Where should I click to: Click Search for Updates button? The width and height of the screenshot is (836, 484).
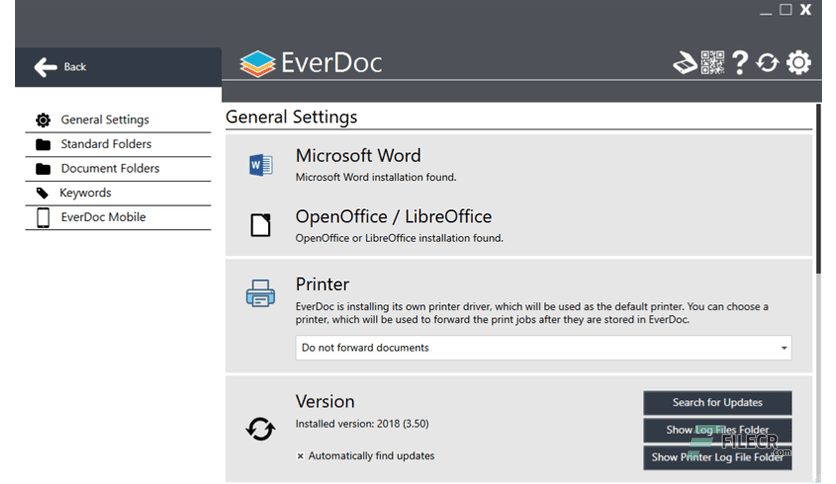pos(717,402)
